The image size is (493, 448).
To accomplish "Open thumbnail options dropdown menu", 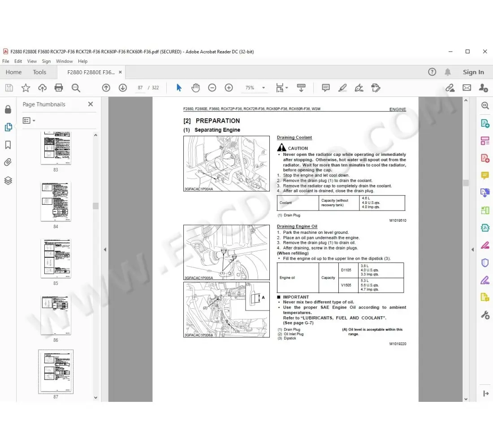I will click(x=29, y=121).
